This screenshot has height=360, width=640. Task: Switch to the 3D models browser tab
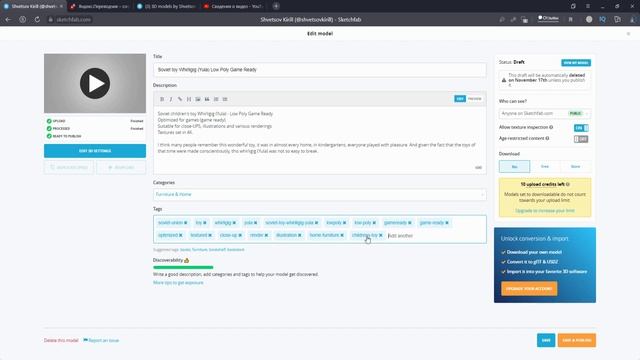(x=167, y=7)
